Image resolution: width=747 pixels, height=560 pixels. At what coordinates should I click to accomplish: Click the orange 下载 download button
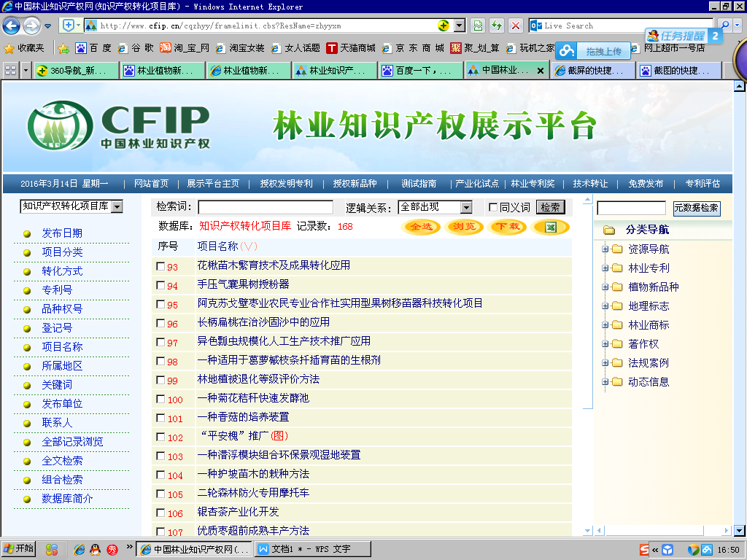click(508, 227)
